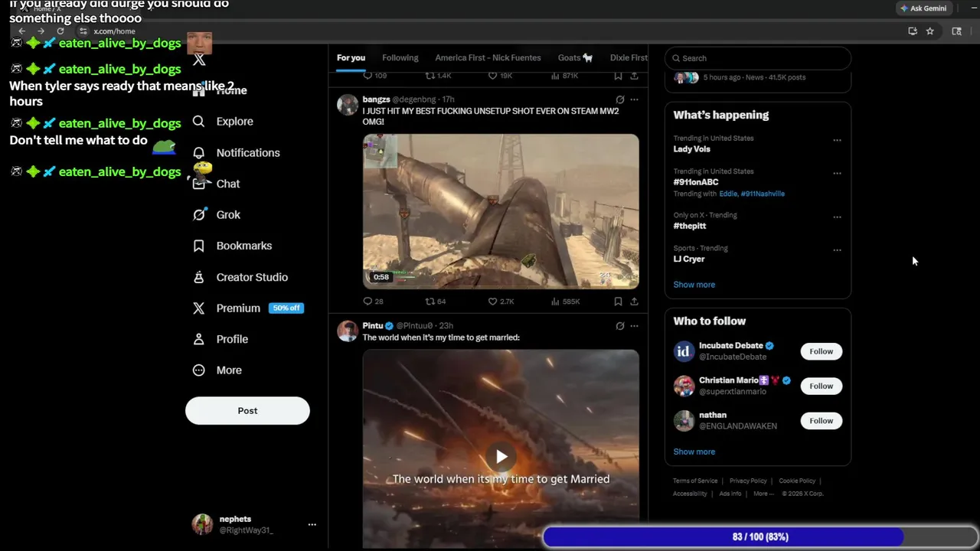Open Privacy Policy footer link
The height and width of the screenshot is (551, 980).
(748, 481)
